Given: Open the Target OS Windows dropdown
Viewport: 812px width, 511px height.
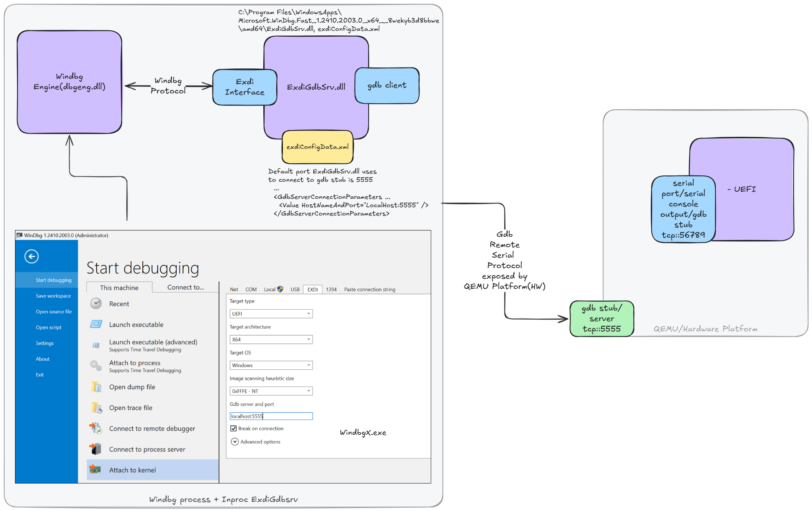Looking at the screenshot, I should (271, 365).
